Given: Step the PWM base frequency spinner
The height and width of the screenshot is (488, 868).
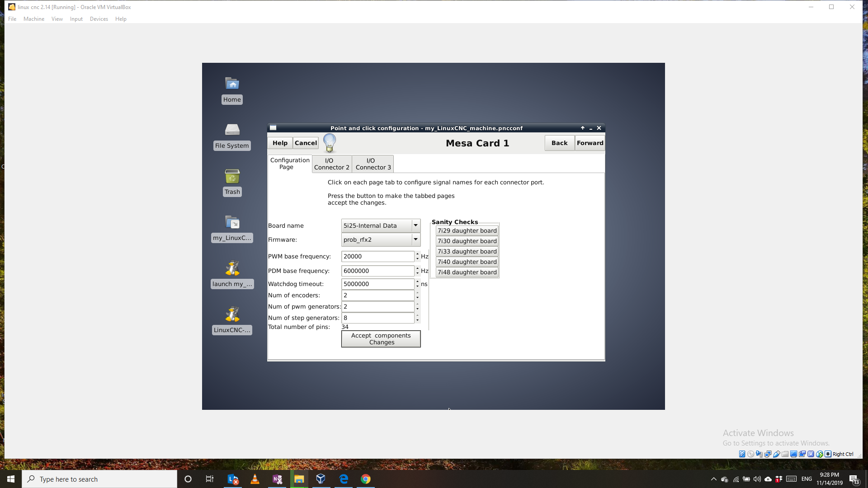Looking at the screenshot, I should 417,256.
